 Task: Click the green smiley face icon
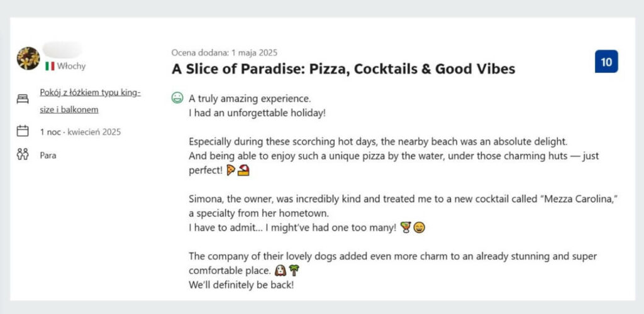[177, 99]
